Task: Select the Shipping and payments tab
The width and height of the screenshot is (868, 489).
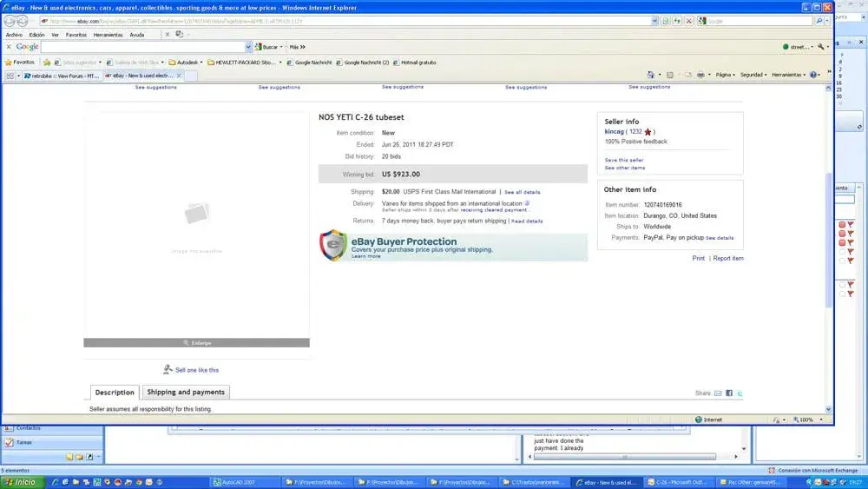Action: pyautogui.click(x=186, y=392)
